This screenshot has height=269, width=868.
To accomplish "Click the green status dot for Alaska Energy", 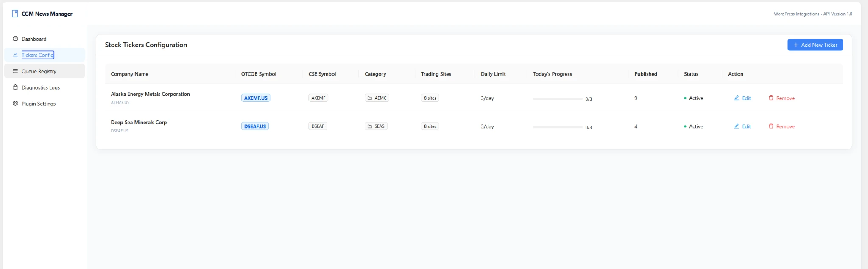I will (x=685, y=98).
